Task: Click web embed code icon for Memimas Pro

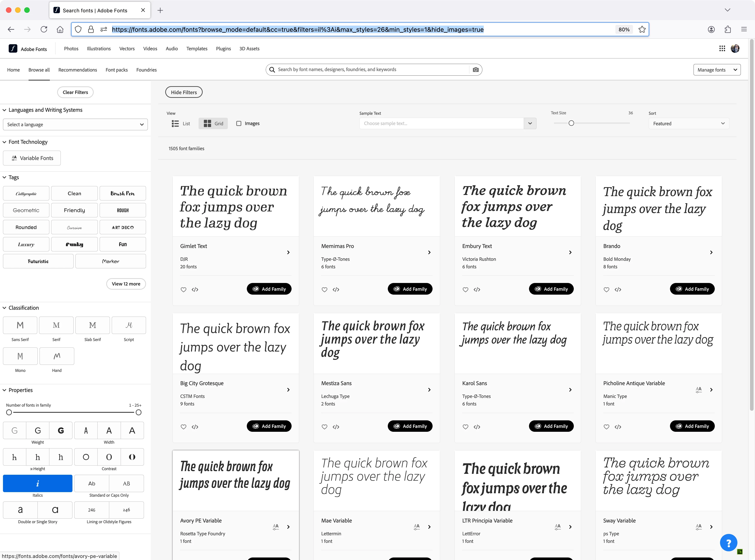Action: point(336,290)
